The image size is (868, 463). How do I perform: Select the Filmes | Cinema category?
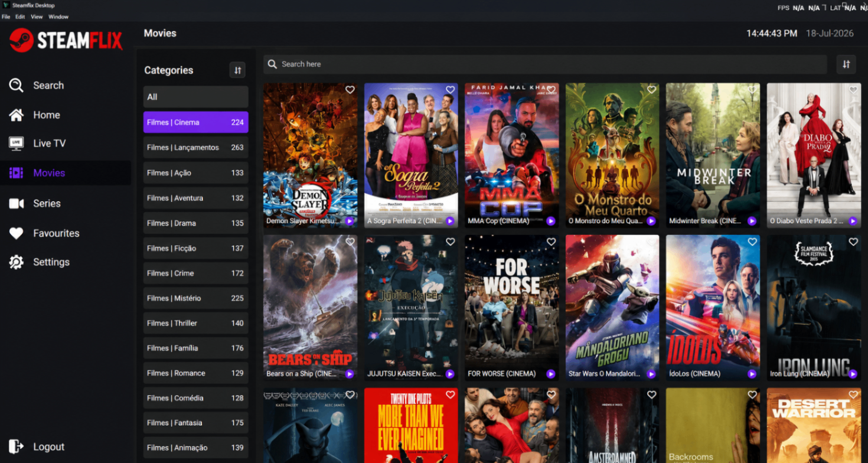[x=195, y=122]
